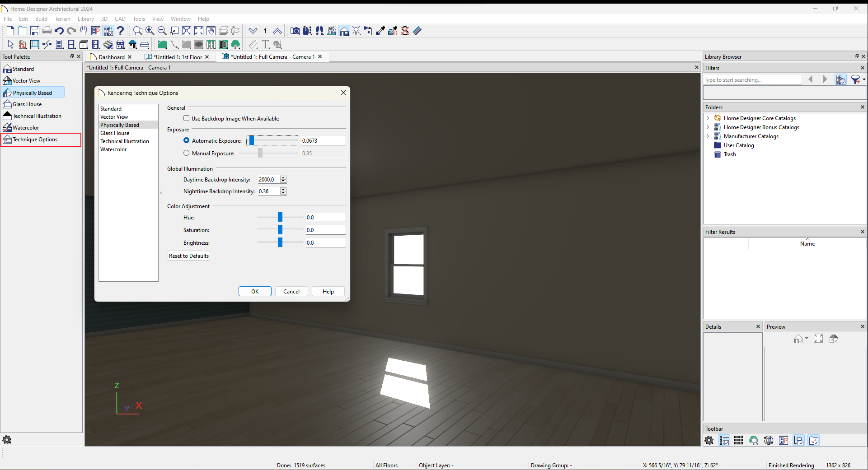Open the camera tool icon

click(295, 31)
